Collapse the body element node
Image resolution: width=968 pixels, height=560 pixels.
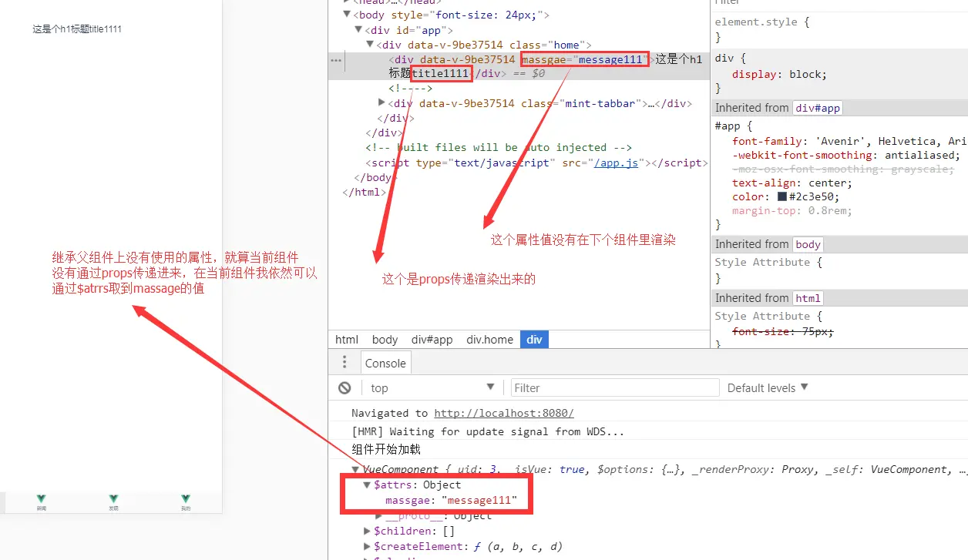[x=347, y=15]
